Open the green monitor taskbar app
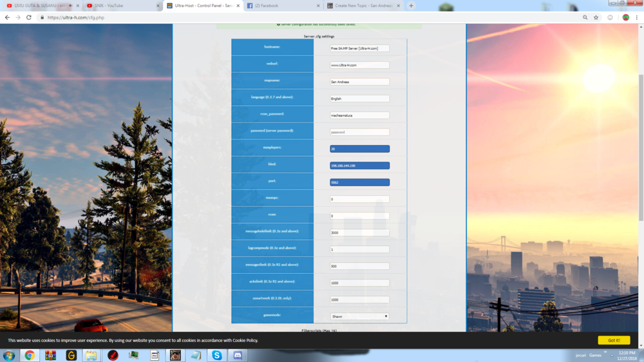The image size is (644, 362). point(133,356)
